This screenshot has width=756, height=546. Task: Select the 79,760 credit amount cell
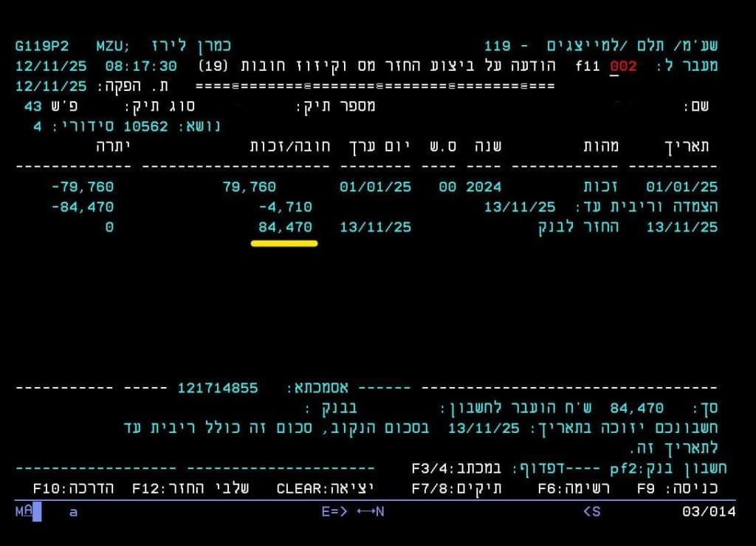(249, 187)
